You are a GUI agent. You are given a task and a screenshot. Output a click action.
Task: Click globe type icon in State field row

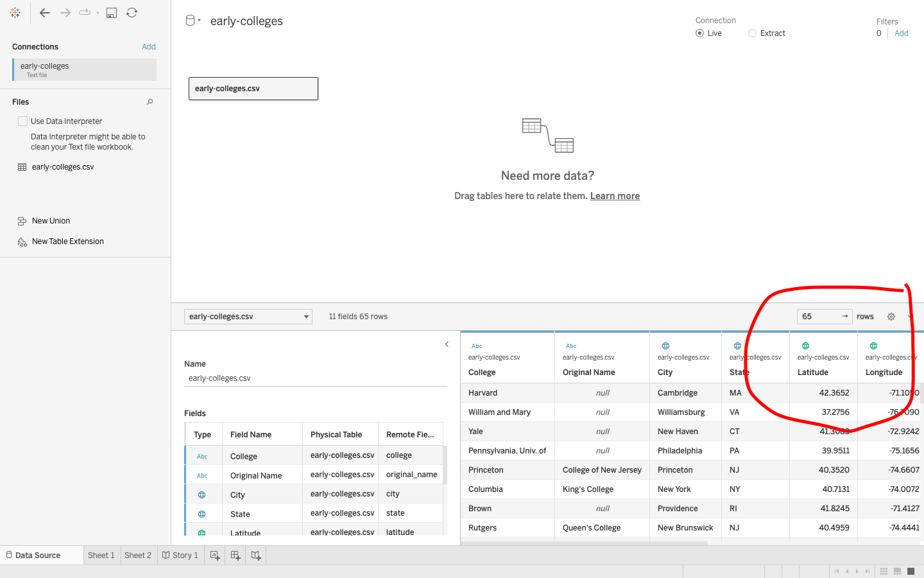point(201,514)
